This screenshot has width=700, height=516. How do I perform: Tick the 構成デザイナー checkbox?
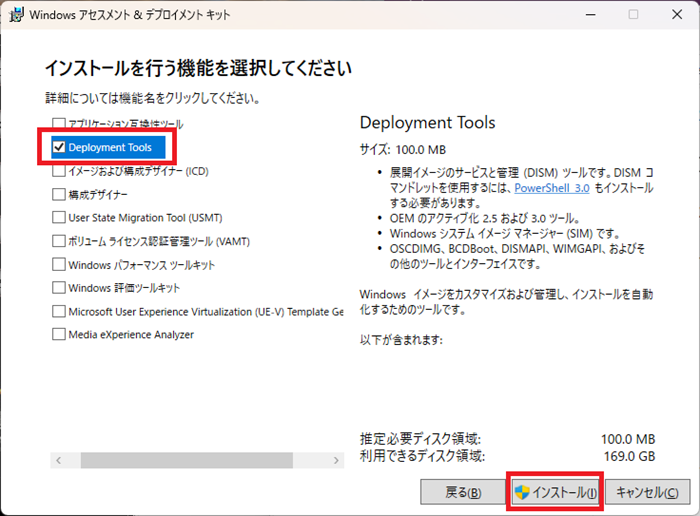click(x=58, y=194)
